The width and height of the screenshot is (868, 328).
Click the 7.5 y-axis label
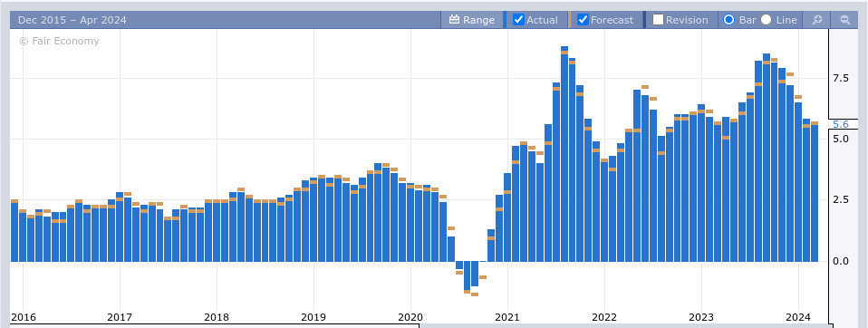841,79
